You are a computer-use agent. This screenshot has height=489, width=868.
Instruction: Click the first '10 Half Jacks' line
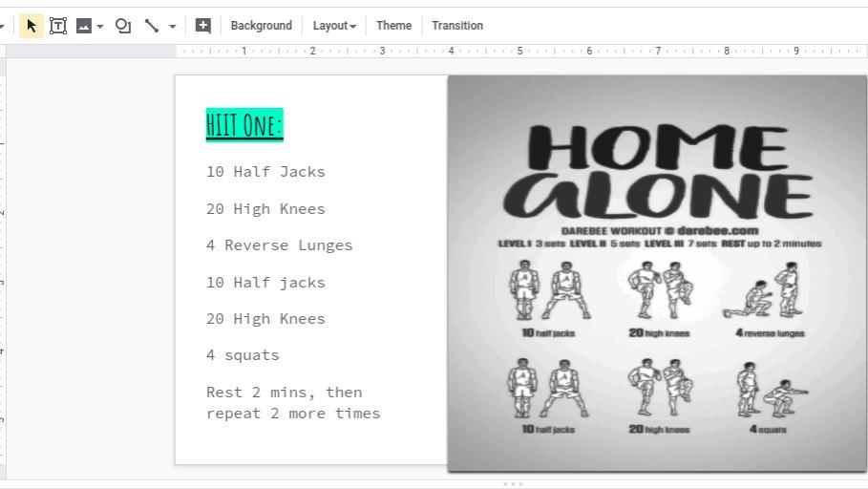(265, 172)
